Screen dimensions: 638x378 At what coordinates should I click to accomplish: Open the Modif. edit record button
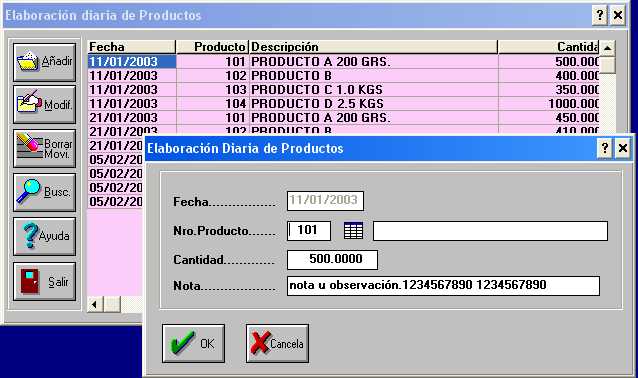(x=44, y=105)
